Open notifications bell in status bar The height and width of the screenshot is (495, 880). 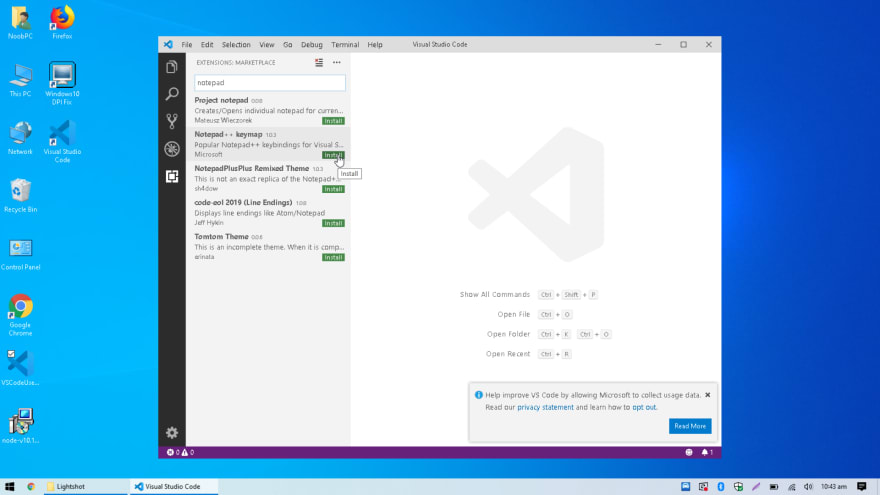pos(707,452)
